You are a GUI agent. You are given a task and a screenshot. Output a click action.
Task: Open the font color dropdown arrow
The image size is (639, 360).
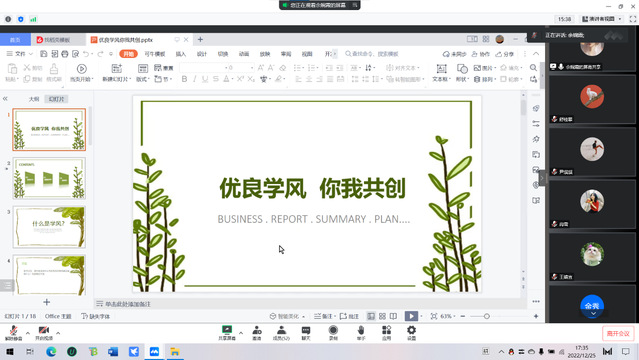(232, 80)
